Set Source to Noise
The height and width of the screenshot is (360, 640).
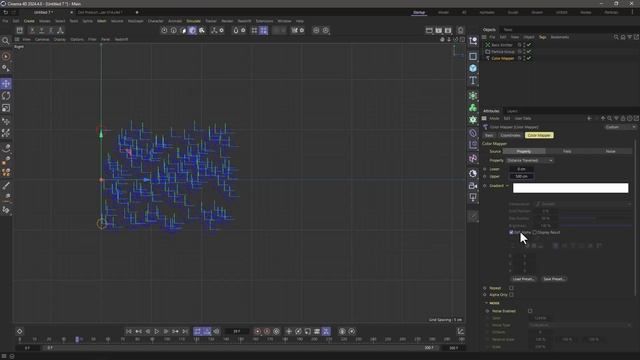(x=611, y=151)
